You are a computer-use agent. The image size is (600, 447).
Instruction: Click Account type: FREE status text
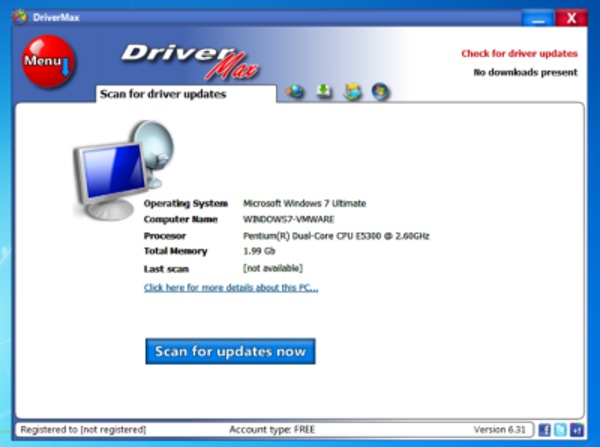[272, 430]
